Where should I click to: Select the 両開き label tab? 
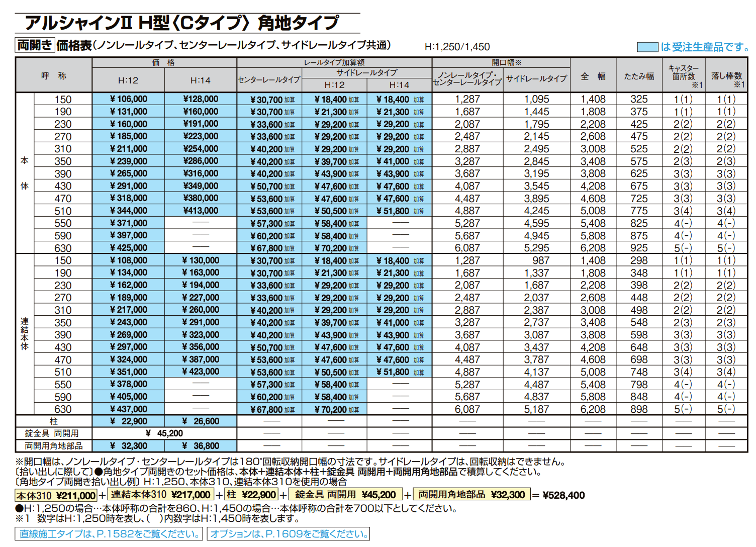(34, 44)
